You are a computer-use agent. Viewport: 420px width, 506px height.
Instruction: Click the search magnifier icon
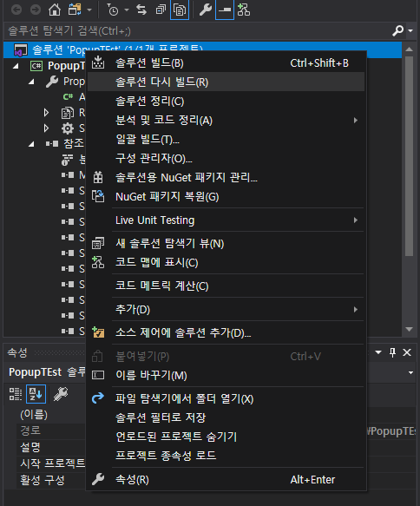(397, 30)
